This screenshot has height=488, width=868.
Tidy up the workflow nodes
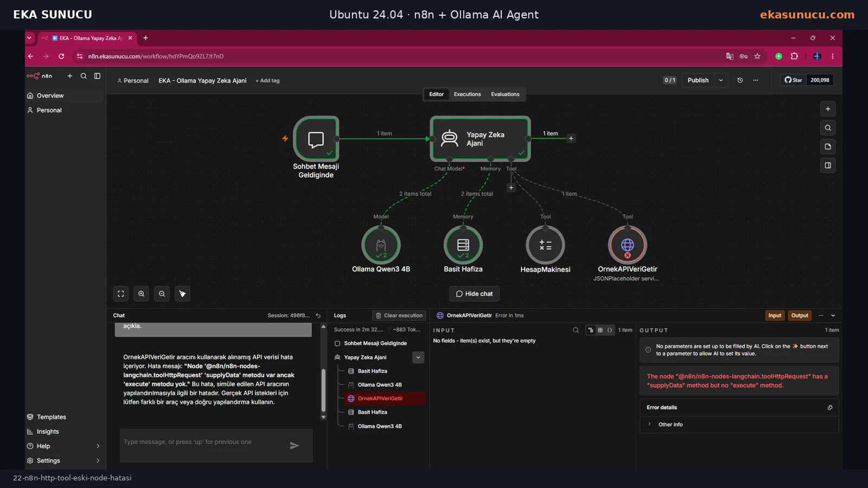point(182,293)
